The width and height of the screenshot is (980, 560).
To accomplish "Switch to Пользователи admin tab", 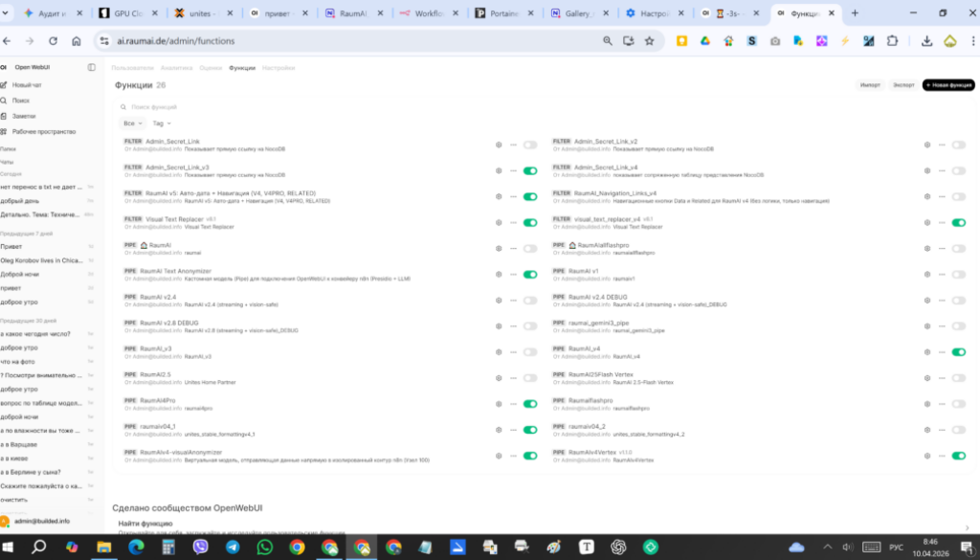I will coord(132,68).
